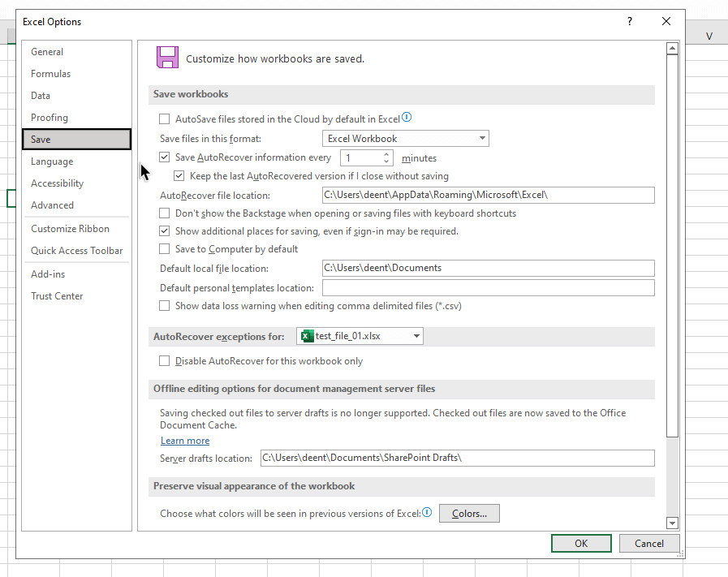The width and height of the screenshot is (728, 577).
Task: Go to Add-ins category
Action: (76, 274)
